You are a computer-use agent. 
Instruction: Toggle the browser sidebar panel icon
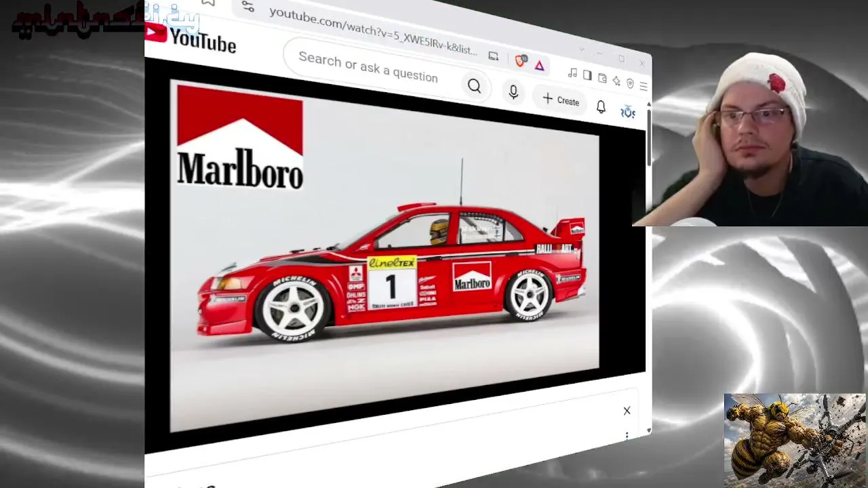pyautogui.click(x=587, y=75)
